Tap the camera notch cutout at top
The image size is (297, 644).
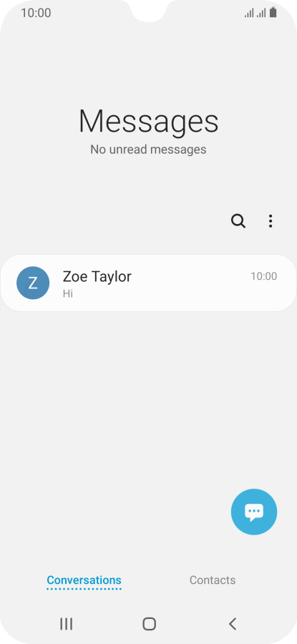pyautogui.click(x=149, y=10)
